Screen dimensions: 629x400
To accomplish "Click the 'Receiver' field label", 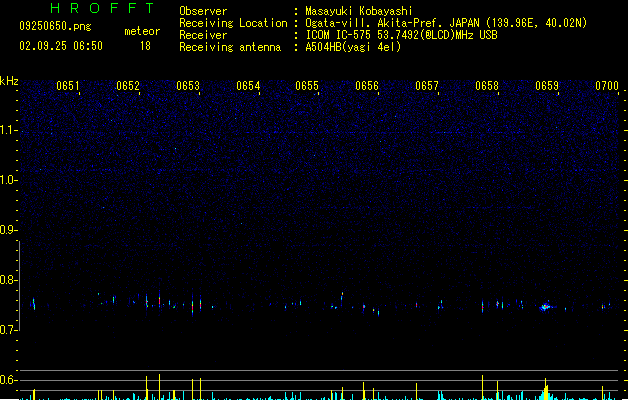I will [x=203, y=35].
